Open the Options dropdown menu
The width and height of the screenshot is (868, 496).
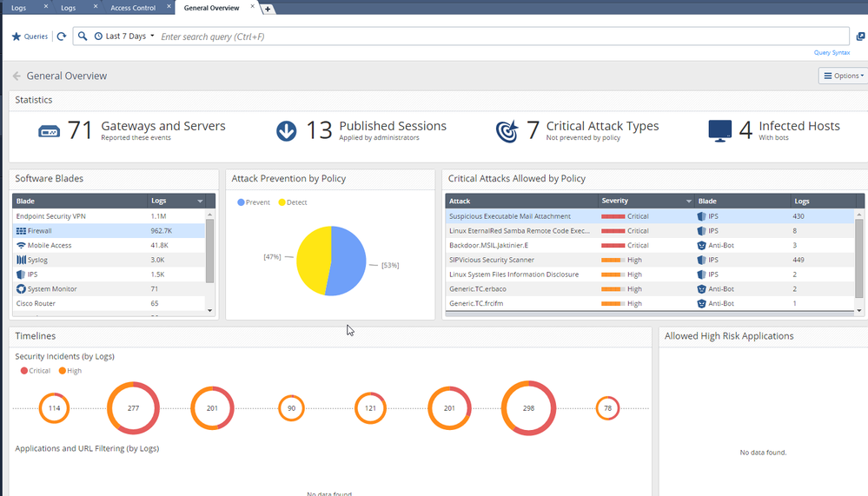pyautogui.click(x=842, y=76)
